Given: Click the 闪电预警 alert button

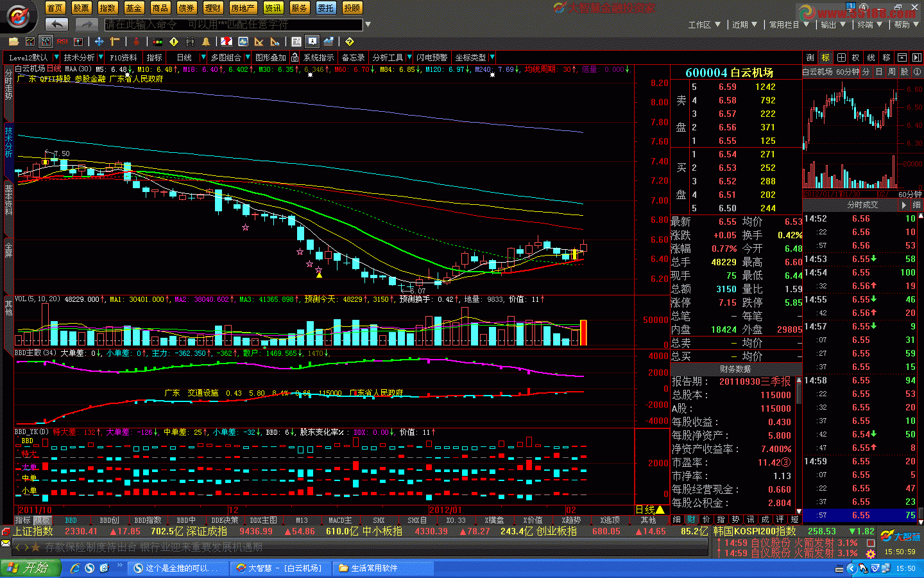Looking at the screenshot, I should [432, 58].
